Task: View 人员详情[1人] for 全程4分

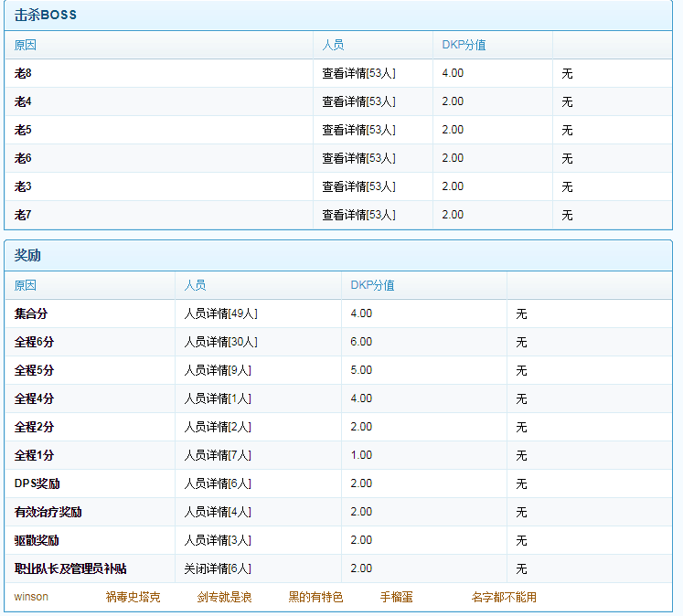Action: pyautogui.click(x=218, y=398)
